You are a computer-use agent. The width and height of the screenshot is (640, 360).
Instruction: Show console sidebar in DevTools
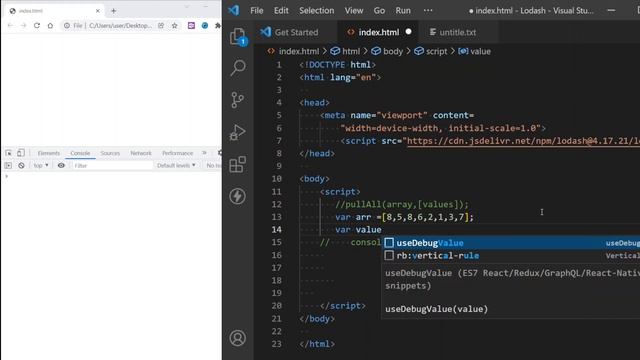(8, 165)
